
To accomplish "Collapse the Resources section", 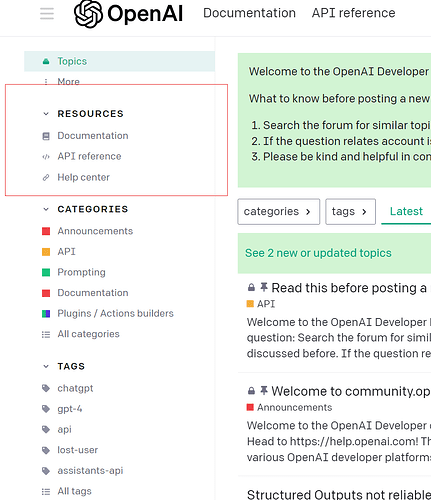I will (46, 114).
